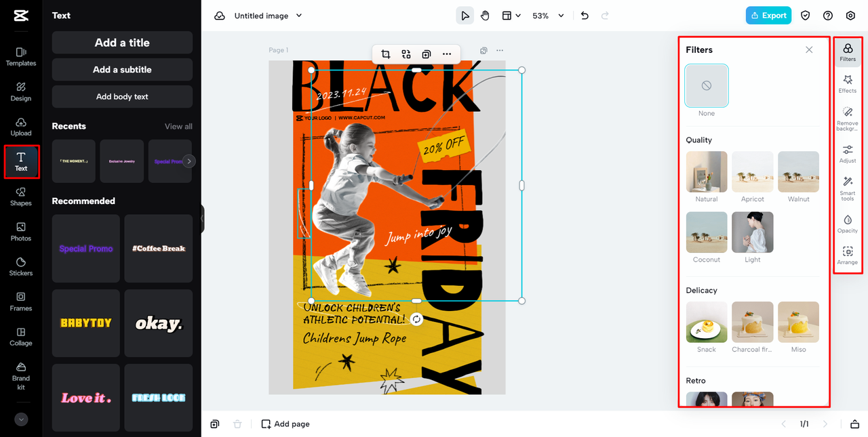868x437 pixels.
Task: Open the Adjust tool on right rail
Action: [848, 154]
